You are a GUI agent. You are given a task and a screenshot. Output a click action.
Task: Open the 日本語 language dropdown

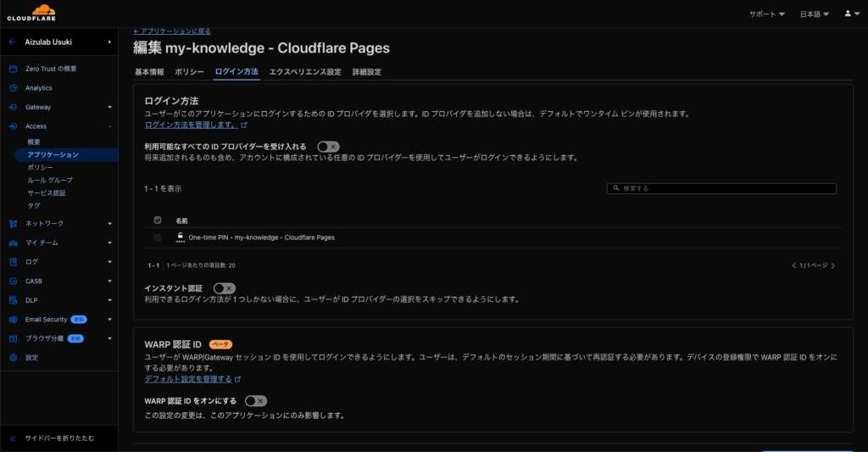click(815, 14)
